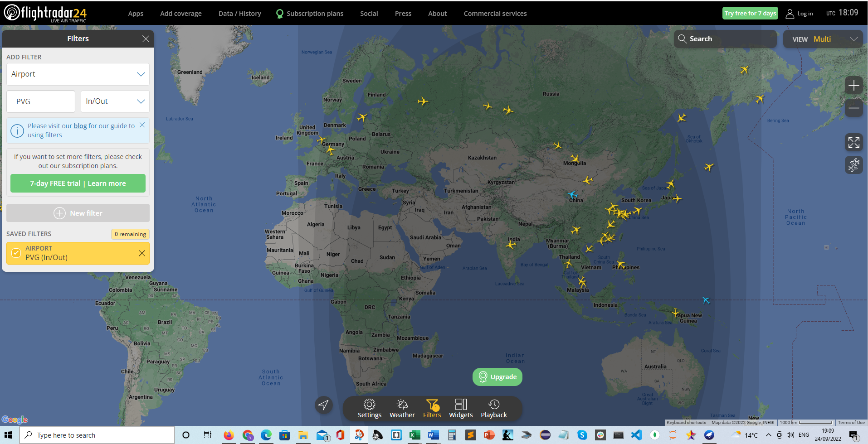The height and width of the screenshot is (444, 868).
Task: Click the locate-me arrow button
Action: 323,405
